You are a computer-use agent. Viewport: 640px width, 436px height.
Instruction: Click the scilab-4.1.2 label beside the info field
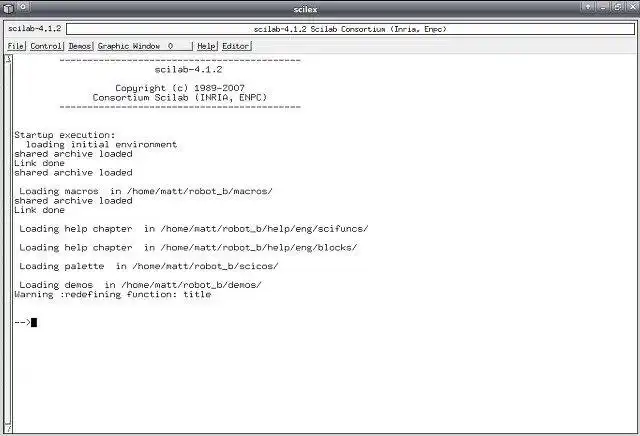[34, 29]
